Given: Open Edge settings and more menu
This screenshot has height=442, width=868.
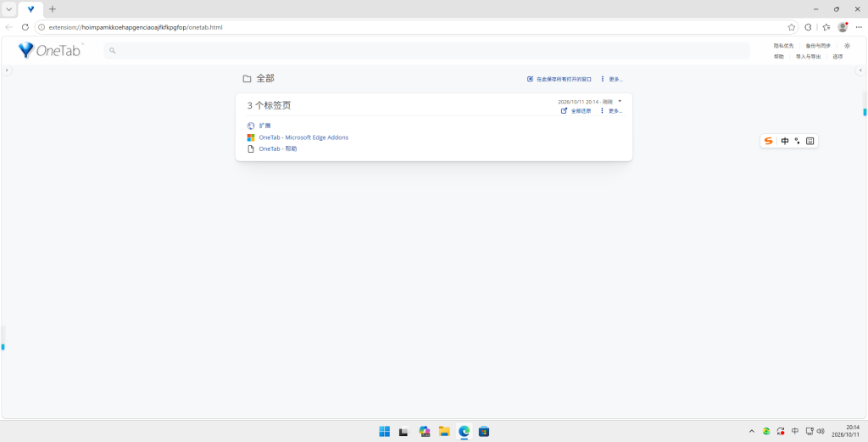Looking at the screenshot, I should coord(859,27).
